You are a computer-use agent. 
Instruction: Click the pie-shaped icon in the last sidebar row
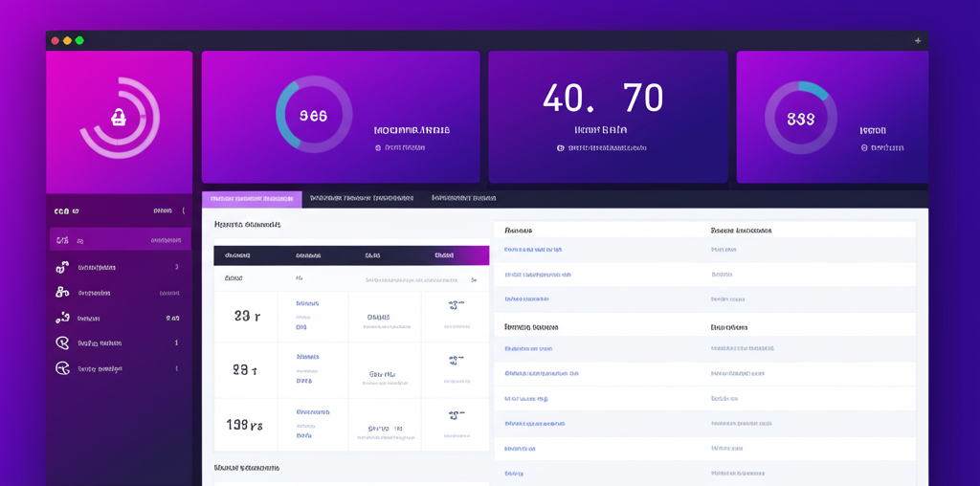tap(62, 368)
